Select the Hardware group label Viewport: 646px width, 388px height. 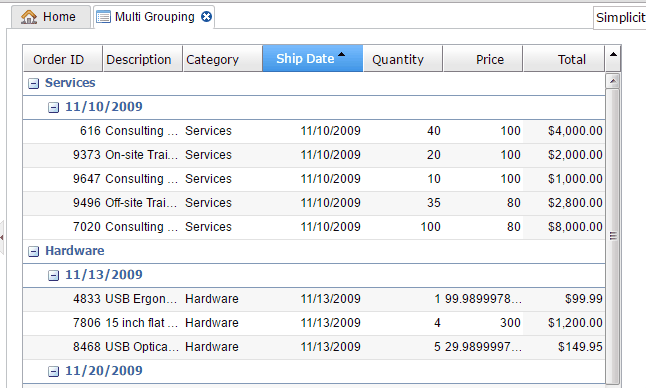click(75, 251)
